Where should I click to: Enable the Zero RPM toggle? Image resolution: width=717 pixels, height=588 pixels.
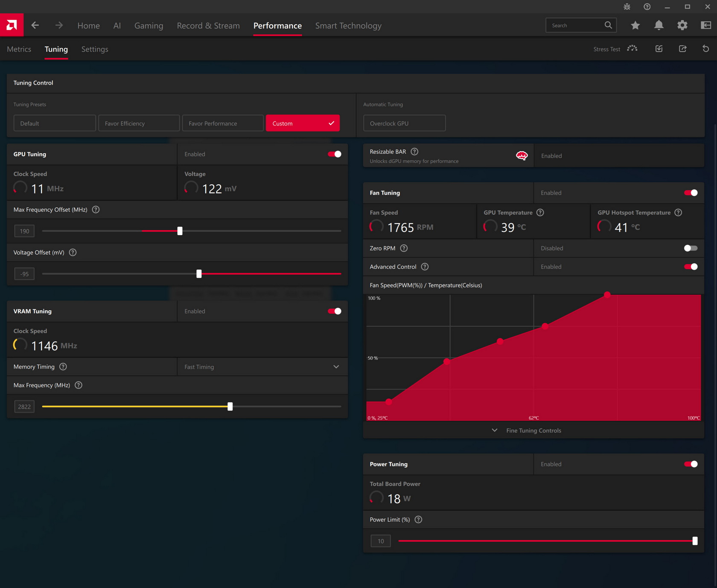[690, 248]
